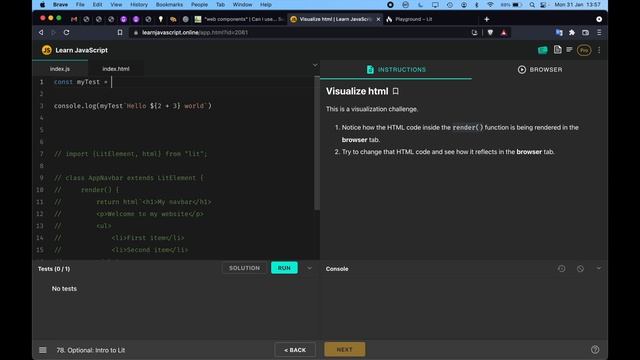
Task: Go back in browser history
Action: point(41,32)
